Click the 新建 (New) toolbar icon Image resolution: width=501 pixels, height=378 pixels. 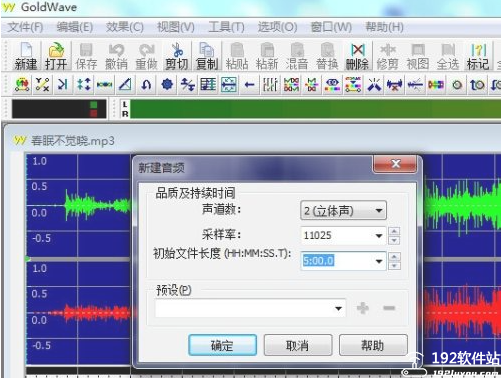[26, 56]
